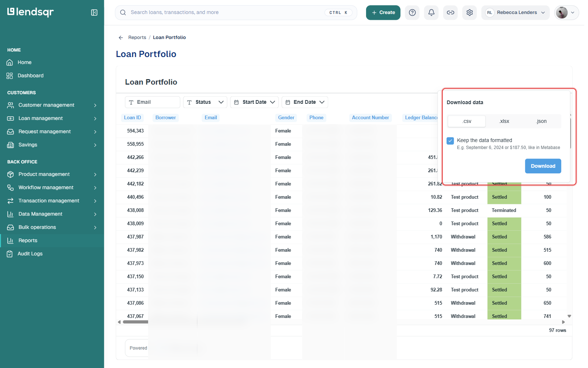Viewport: 588px width, 368px height.
Task: Select .json download format
Action: 541,121
